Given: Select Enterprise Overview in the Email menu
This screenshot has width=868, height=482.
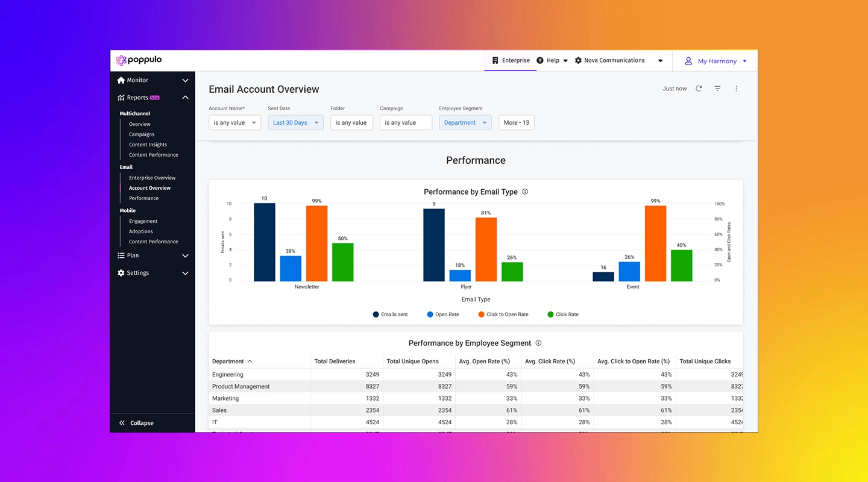Looking at the screenshot, I should point(153,178).
